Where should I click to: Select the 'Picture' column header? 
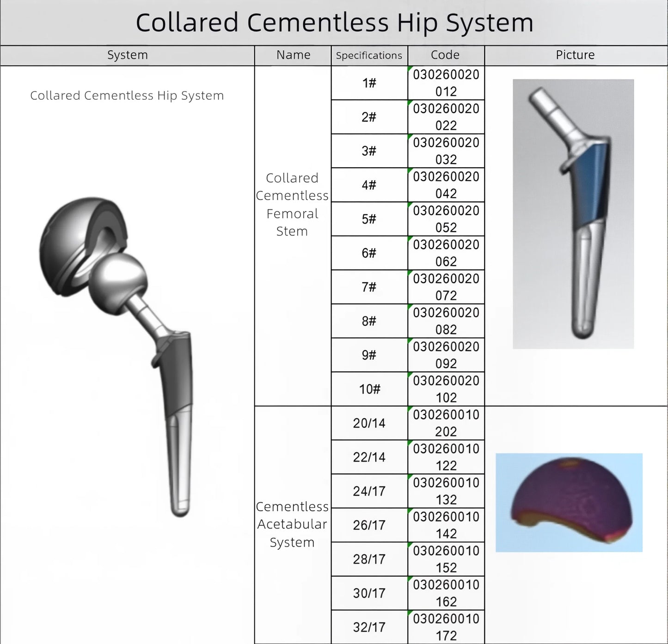coord(576,55)
